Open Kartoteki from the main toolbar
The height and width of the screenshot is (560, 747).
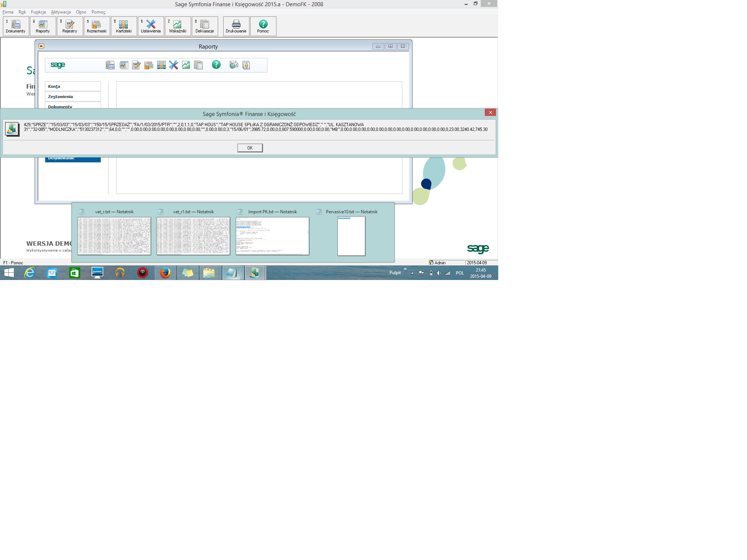[124, 26]
